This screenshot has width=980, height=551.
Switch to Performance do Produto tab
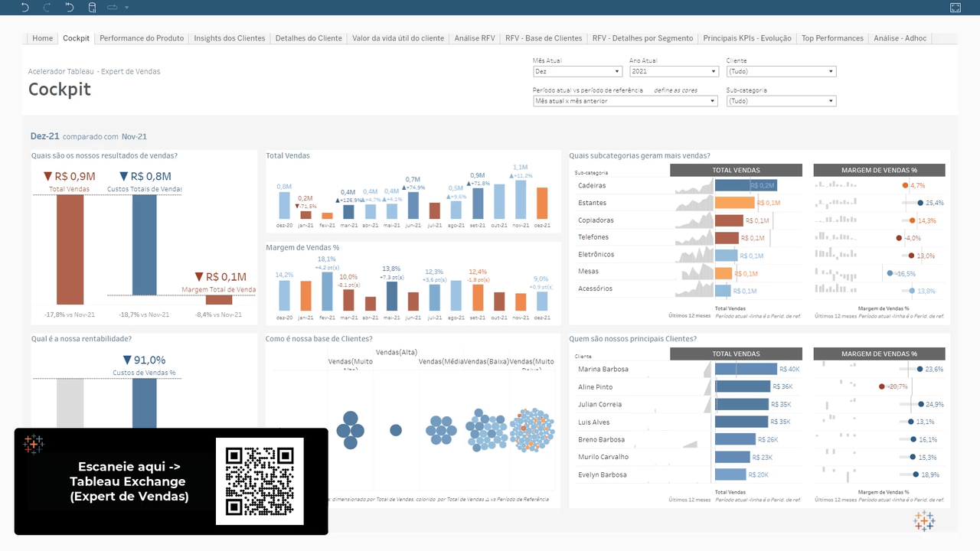[142, 38]
